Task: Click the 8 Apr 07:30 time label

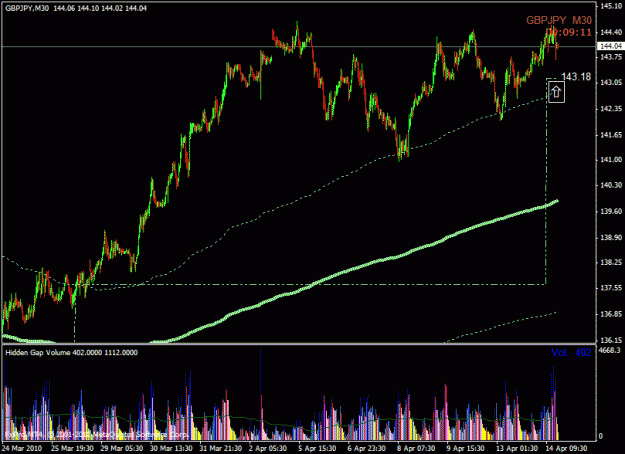Action: tap(417, 448)
